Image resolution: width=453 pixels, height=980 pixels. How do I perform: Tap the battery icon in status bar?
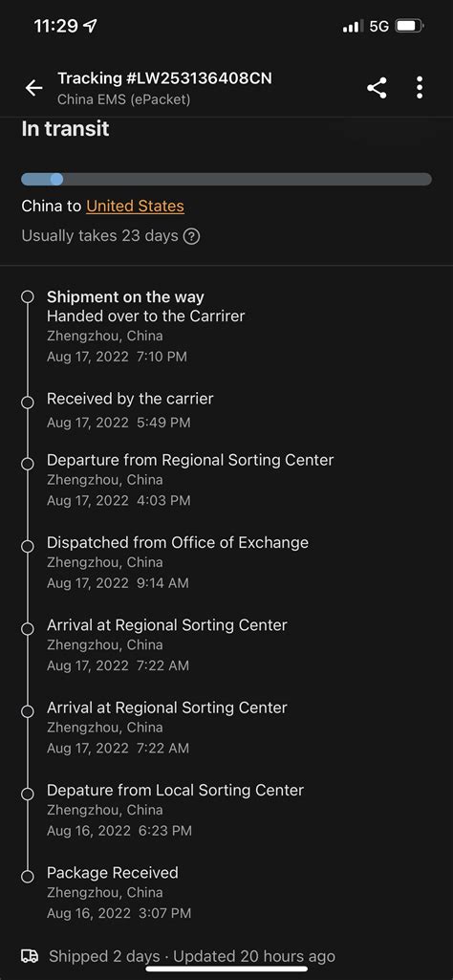411,26
